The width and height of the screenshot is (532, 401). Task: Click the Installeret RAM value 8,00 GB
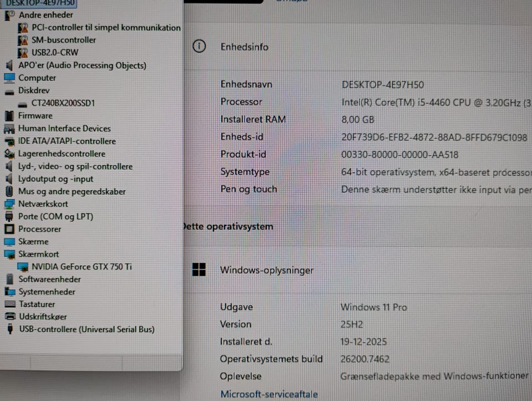[x=357, y=120]
